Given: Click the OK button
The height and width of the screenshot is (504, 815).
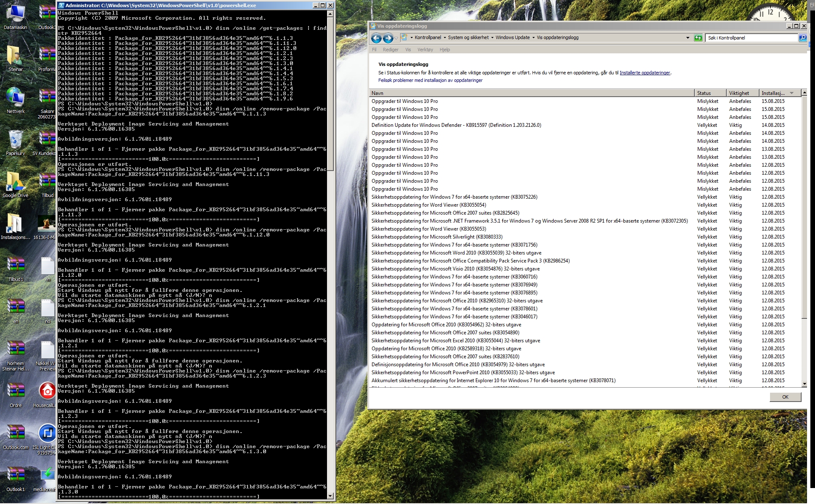Looking at the screenshot, I should (785, 397).
